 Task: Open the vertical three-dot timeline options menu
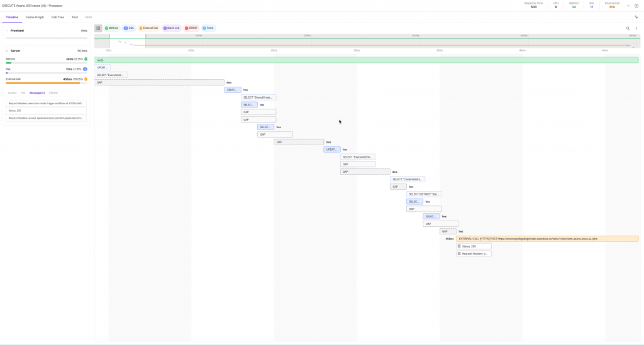click(x=636, y=28)
